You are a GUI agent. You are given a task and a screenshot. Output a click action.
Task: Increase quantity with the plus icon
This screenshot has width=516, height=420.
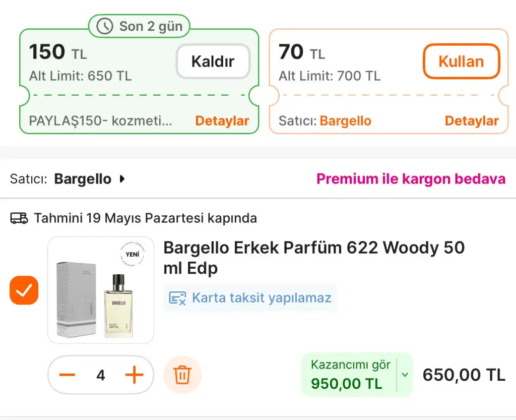[x=134, y=375]
